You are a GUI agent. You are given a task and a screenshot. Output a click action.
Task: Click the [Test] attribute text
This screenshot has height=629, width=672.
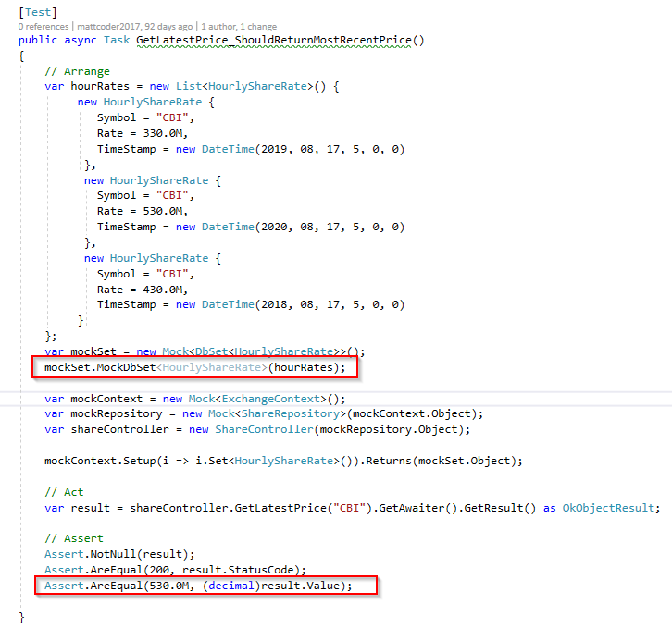point(38,12)
